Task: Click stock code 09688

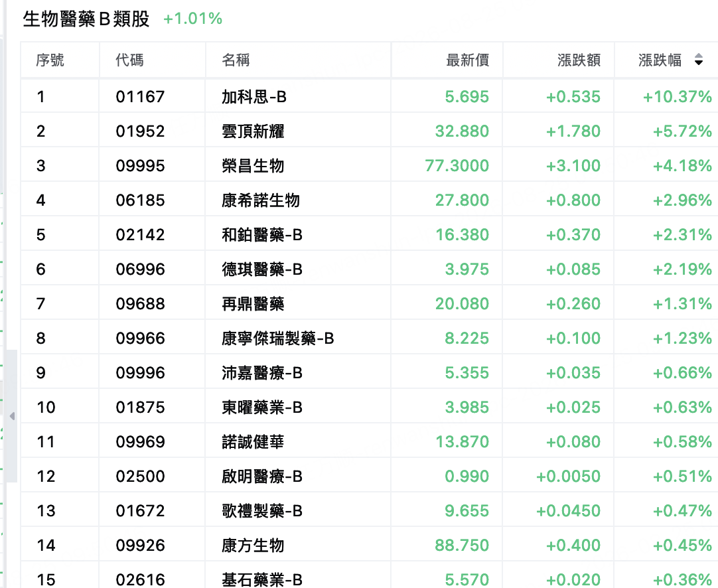Action: click(140, 303)
